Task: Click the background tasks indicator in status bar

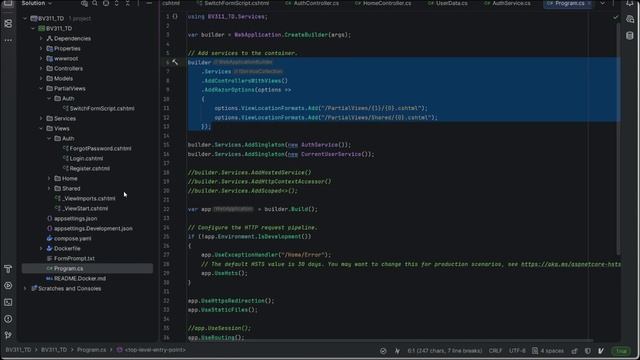Action: (383, 351)
